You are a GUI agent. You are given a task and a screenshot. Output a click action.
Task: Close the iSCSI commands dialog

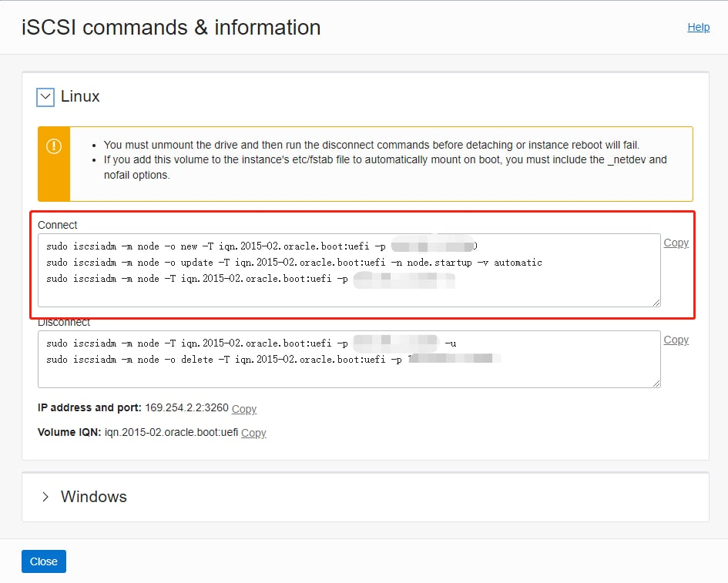[x=44, y=561]
